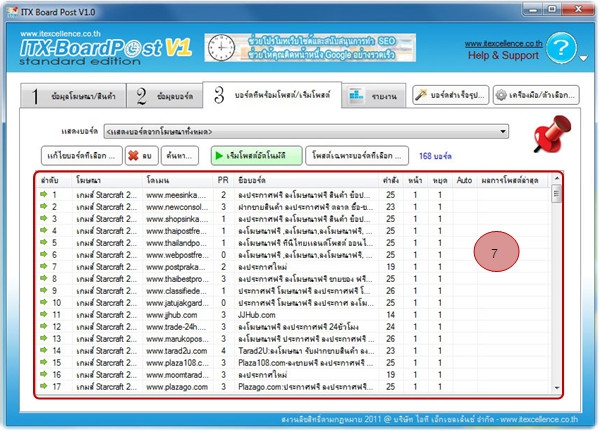Screen dimensions: 601x431
Task: Click the green arrow icon of row 11
Action: coord(44,314)
